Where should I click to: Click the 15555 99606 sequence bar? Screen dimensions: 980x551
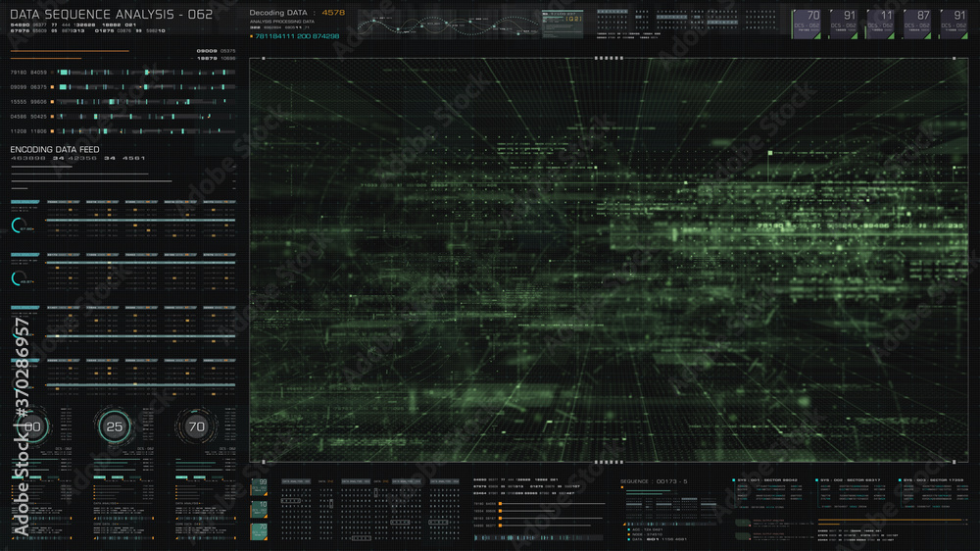click(147, 101)
